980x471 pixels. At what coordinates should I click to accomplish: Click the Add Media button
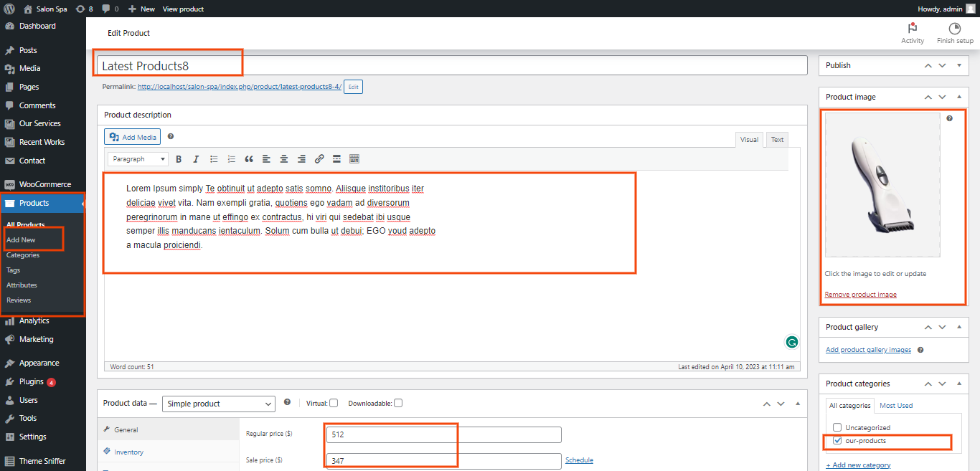click(133, 137)
